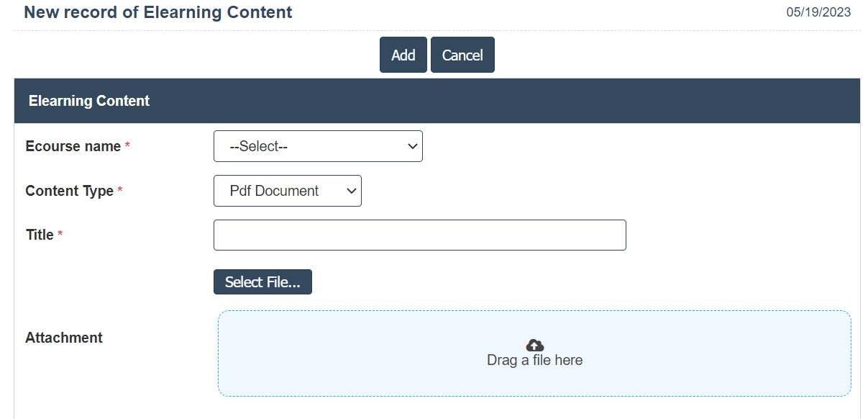This screenshot has height=419, width=868.
Task: Click the 'New record of Elearning Content' heading
Action: (158, 12)
